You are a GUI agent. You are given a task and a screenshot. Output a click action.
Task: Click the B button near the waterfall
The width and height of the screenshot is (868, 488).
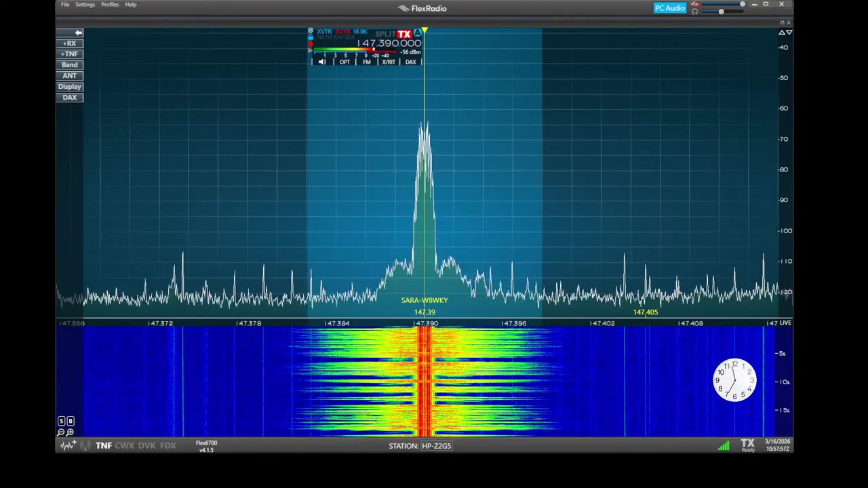coord(70,422)
